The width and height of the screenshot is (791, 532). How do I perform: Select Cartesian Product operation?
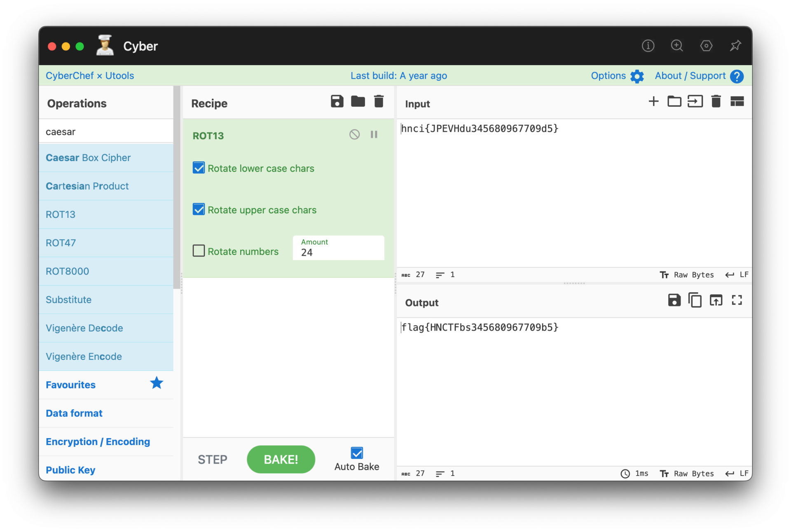(x=106, y=186)
